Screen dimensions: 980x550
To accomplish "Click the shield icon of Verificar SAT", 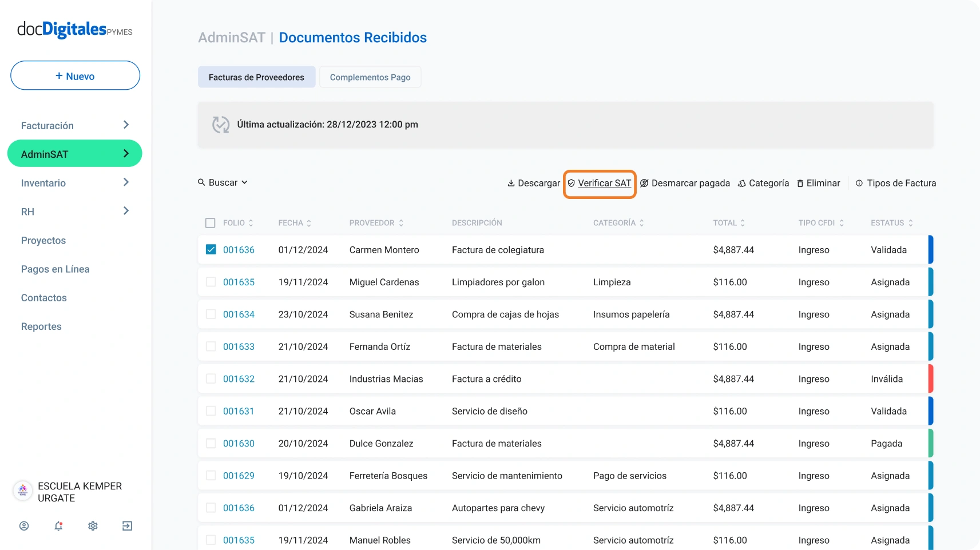I will (x=571, y=183).
